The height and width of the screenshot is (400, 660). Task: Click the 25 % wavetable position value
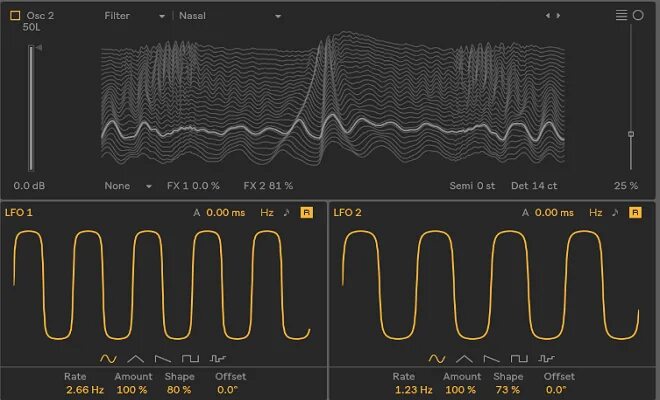(626, 186)
